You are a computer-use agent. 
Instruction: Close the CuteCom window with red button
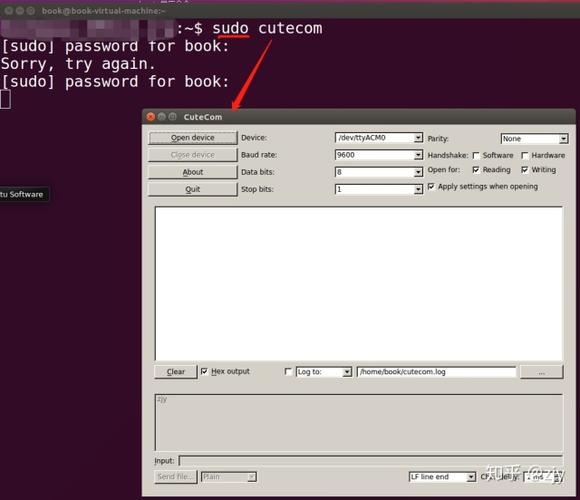click(151, 117)
